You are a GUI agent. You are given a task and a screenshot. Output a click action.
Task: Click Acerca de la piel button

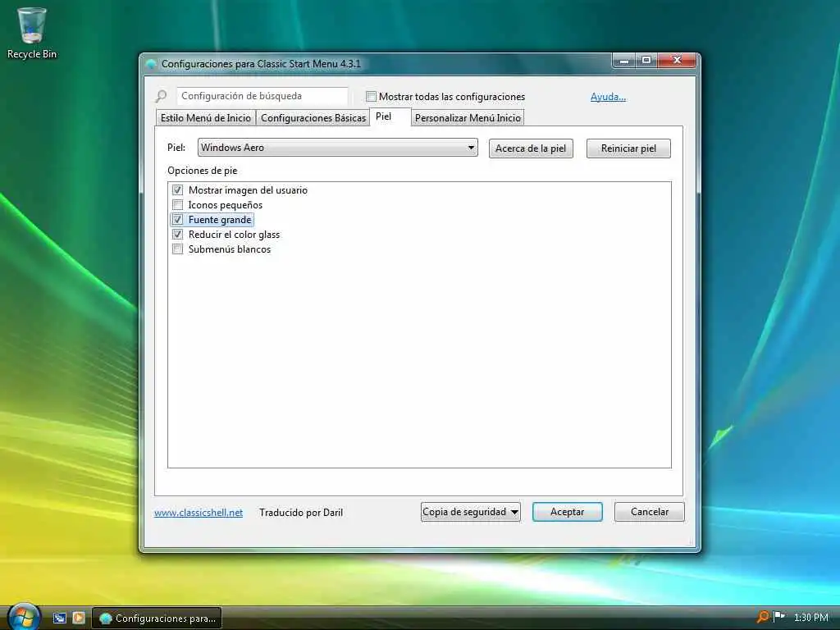pyautogui.click(x=531, y=148)
